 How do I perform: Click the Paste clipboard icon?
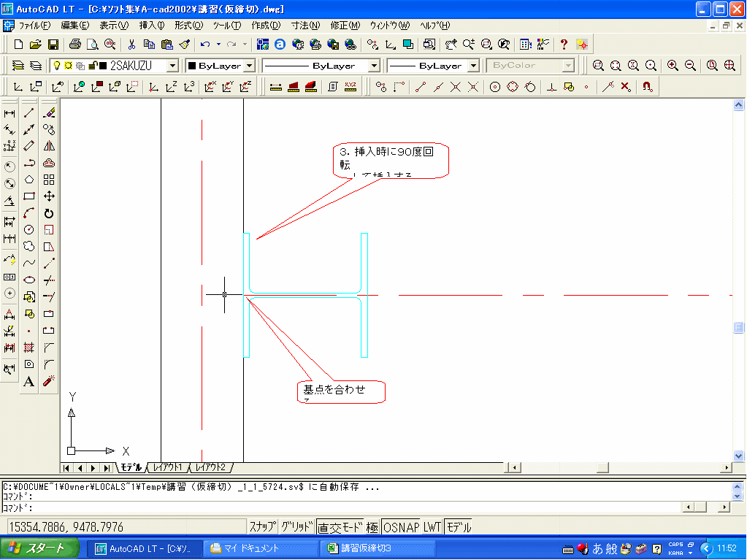coord(166,45)
